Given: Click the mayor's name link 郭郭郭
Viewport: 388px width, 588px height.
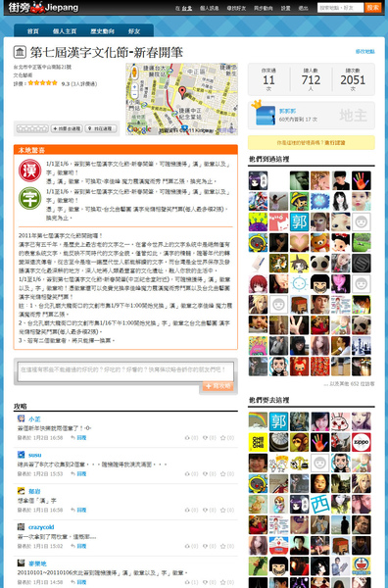Looking at the screenshot, I should [287, 111].
